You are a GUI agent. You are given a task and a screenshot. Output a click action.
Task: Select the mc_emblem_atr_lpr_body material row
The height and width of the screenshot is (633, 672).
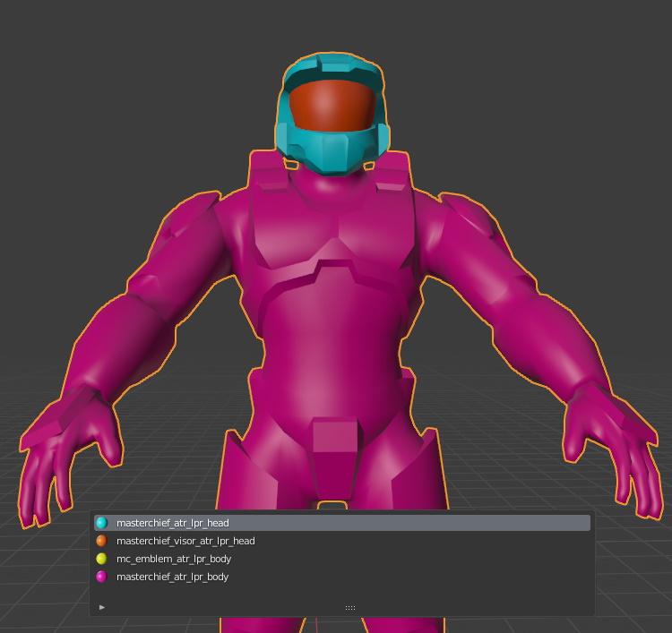[342, 559]
